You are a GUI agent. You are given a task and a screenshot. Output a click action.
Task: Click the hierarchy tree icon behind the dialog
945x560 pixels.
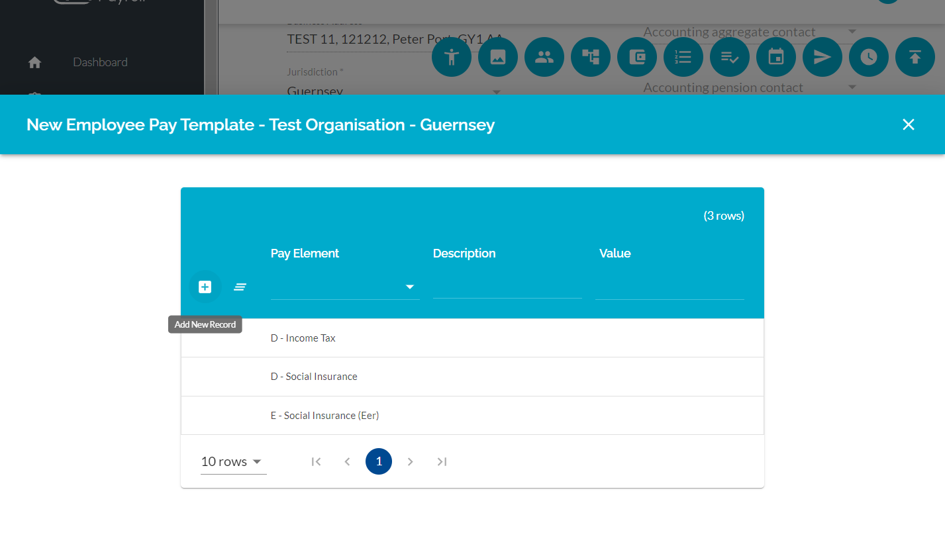click(591, 57)
